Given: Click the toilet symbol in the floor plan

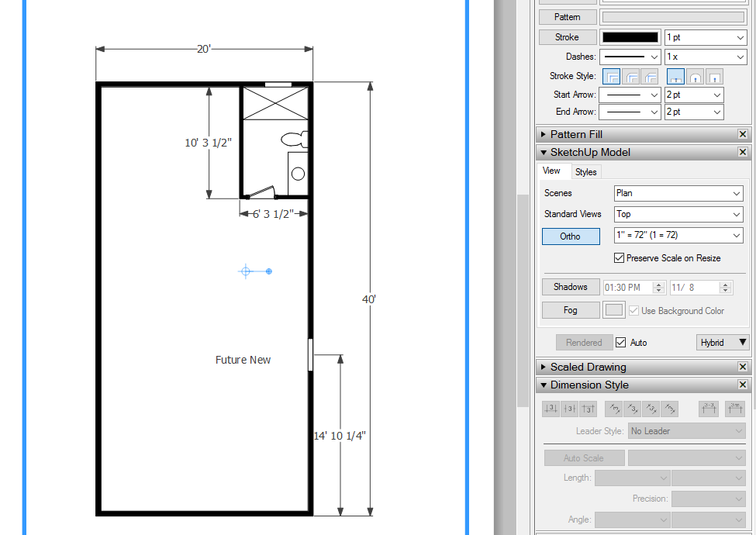Looking at the screenshot, I should point(294,140).
